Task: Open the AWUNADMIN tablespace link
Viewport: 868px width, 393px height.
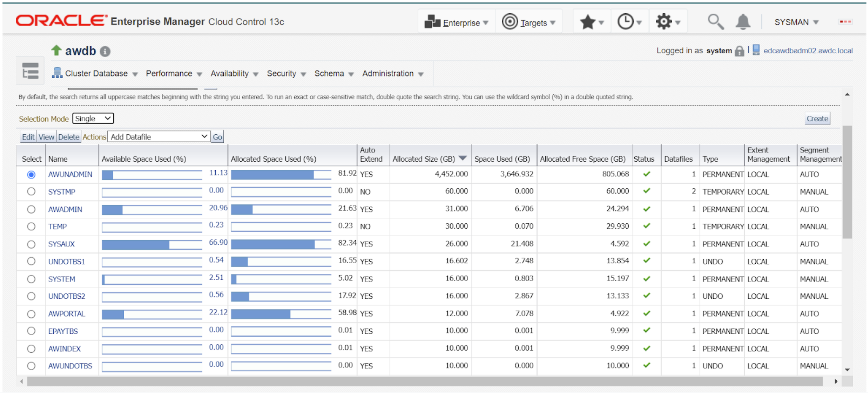Action: click(x=70, y=174)
